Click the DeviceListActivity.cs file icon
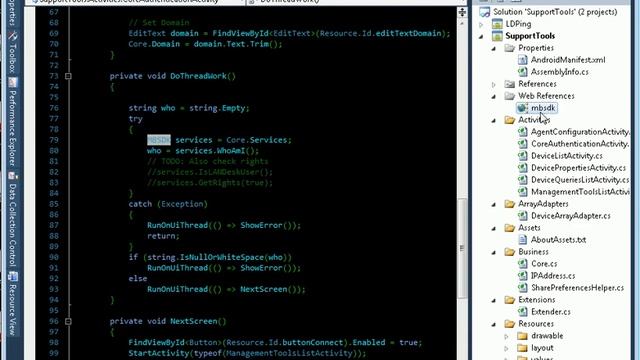Screen dimensions: 640x360 522,156
